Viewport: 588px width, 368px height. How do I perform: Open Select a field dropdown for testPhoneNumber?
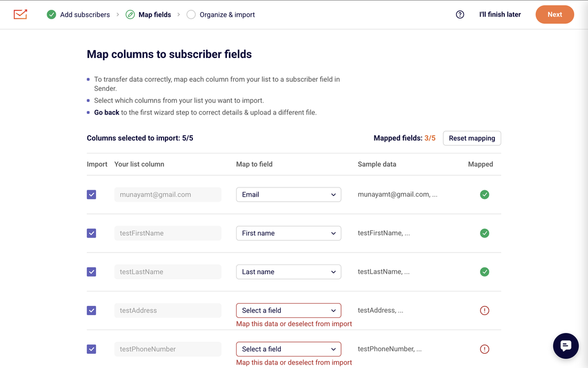pyautogui.click(x=288, y=349)
